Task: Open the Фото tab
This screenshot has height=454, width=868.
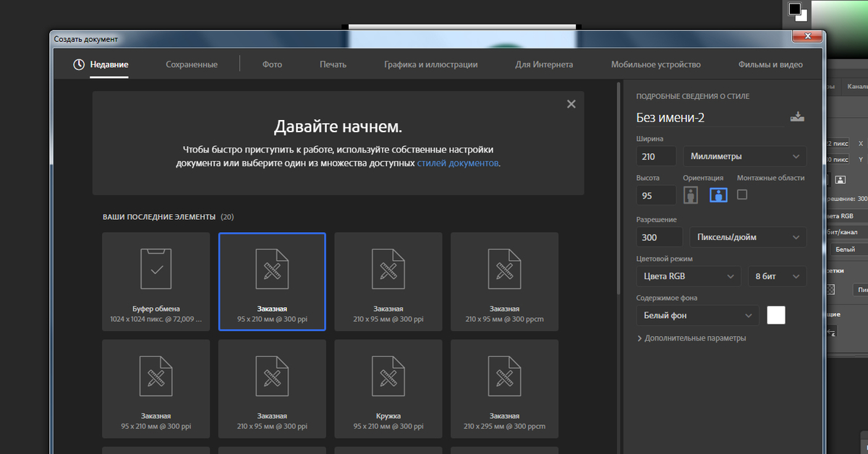Action: 272,64
